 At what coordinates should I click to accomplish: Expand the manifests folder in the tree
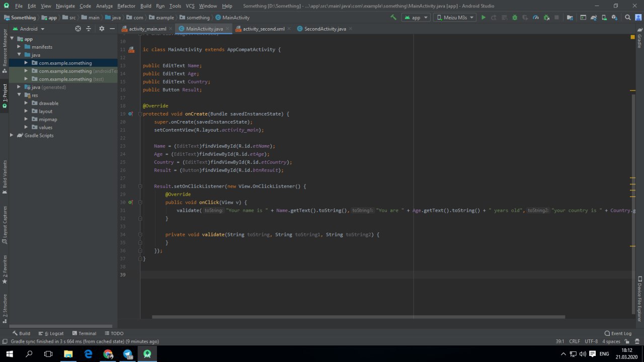click(19, 47)
